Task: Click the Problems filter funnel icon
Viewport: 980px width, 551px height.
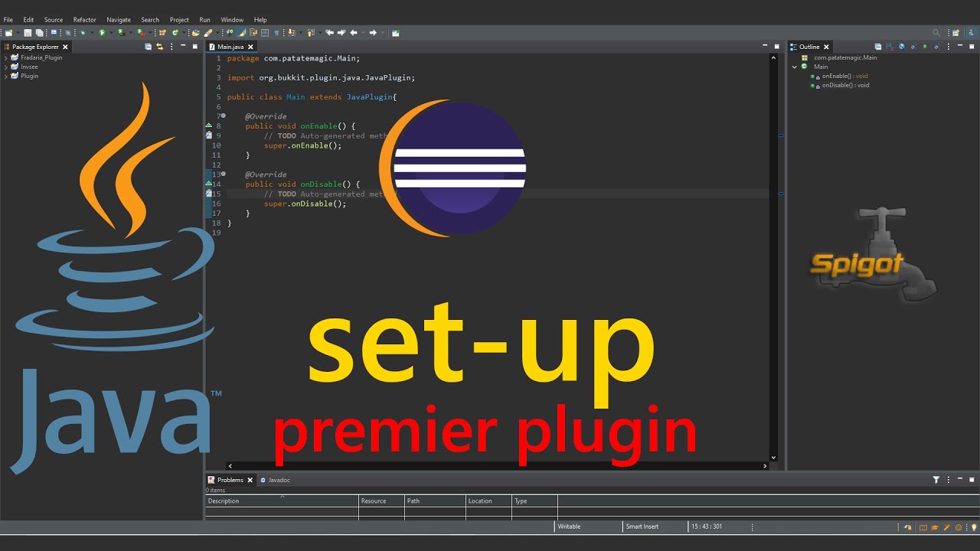Action: click(936, 480)
